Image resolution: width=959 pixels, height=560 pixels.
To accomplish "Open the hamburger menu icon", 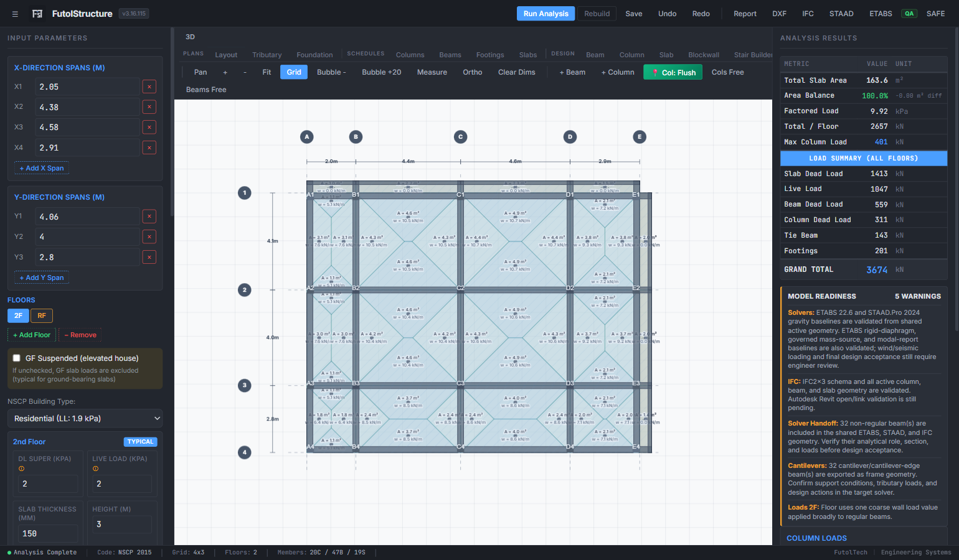I will coord(15,14).
